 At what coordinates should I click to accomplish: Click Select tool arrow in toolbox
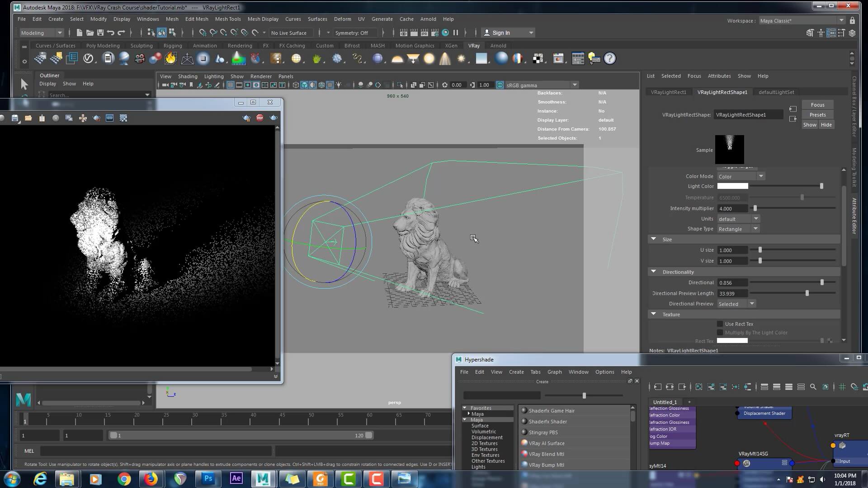point(24,84)
